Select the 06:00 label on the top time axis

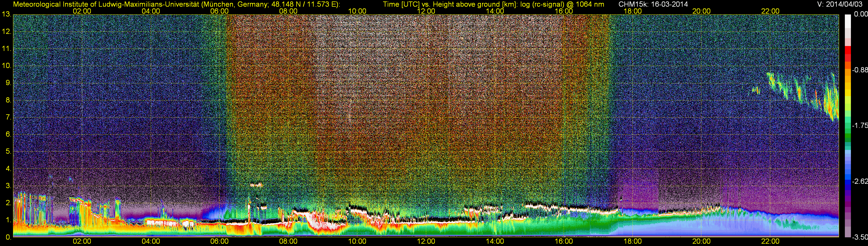pyautogui.click(x=219, y=11)
